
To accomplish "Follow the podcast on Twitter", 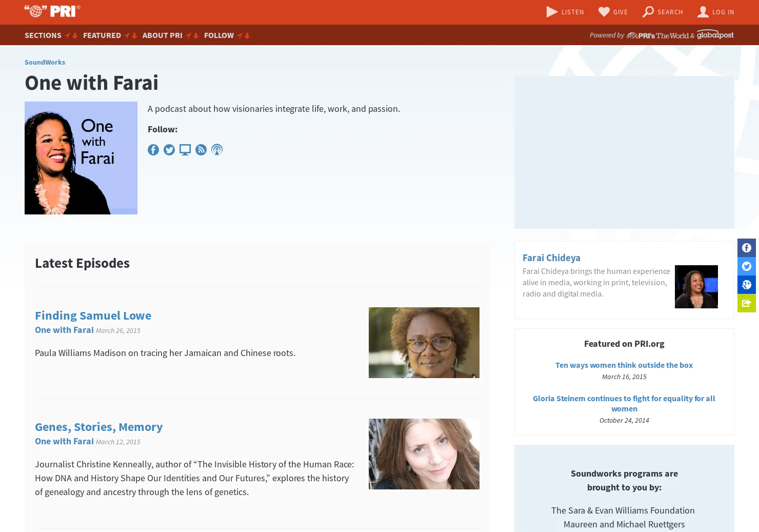I will pyautogui.click(x=169, y=150).
